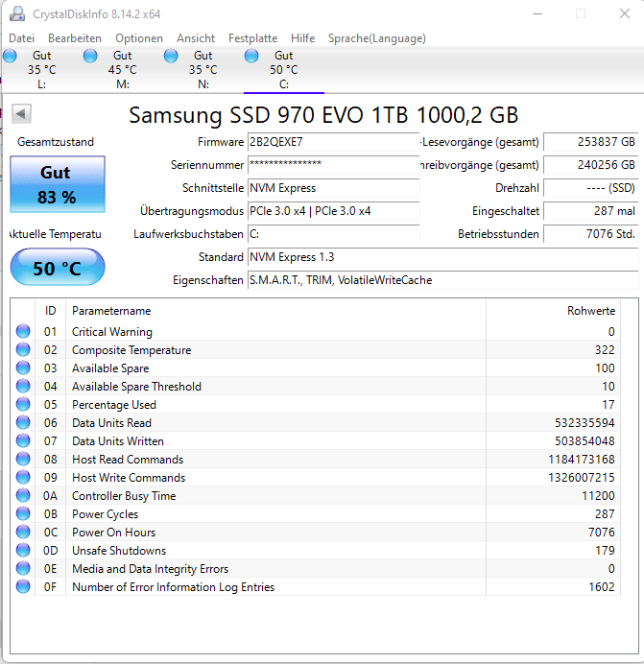Image resolution: width=644 pixels, height=664 pixels.
Task: Click the ID column header
Action: tap(51, 311)
